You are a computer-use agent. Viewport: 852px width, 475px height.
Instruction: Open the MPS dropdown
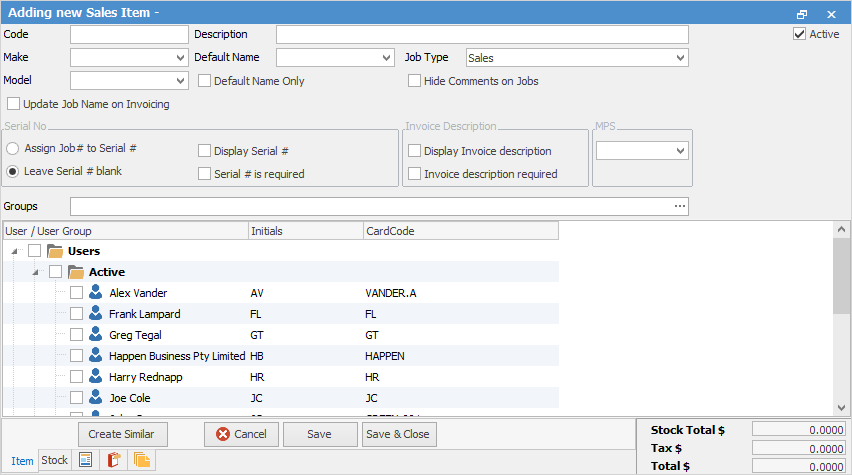click(680, 151)
